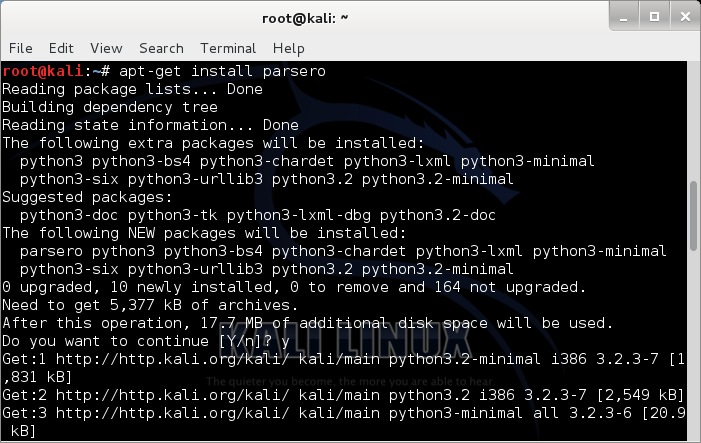Click the red root@kali prompt text
The image size is (701, 443).
pyautogui.click(x=42, y=71)
